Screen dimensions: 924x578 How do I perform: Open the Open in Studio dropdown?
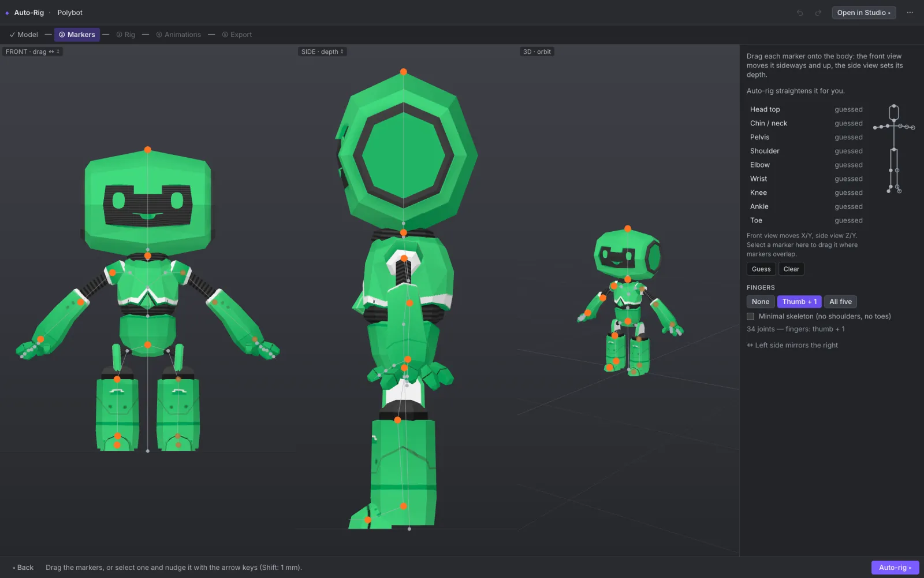coord(864,13)
